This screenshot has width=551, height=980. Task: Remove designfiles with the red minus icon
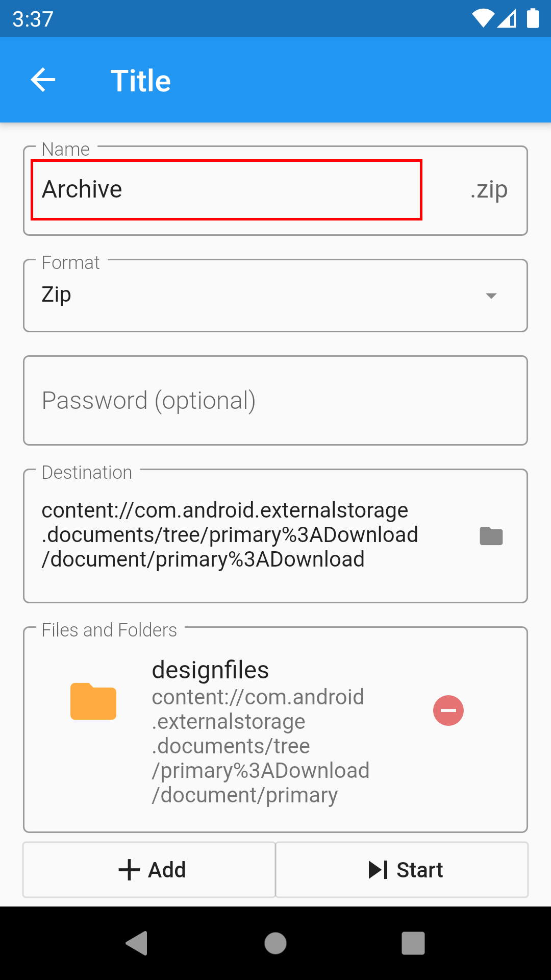point(448,710)
